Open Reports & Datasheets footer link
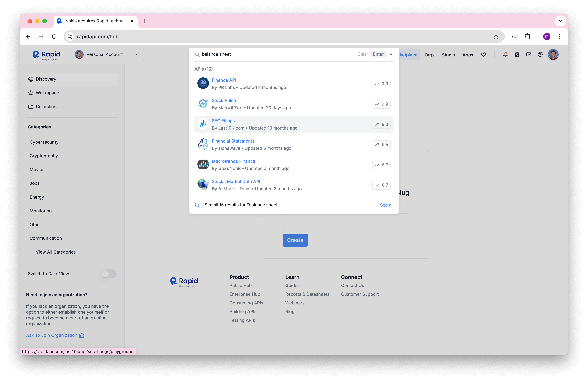Screen dimensions: 588x382 [x=307, y=294]
